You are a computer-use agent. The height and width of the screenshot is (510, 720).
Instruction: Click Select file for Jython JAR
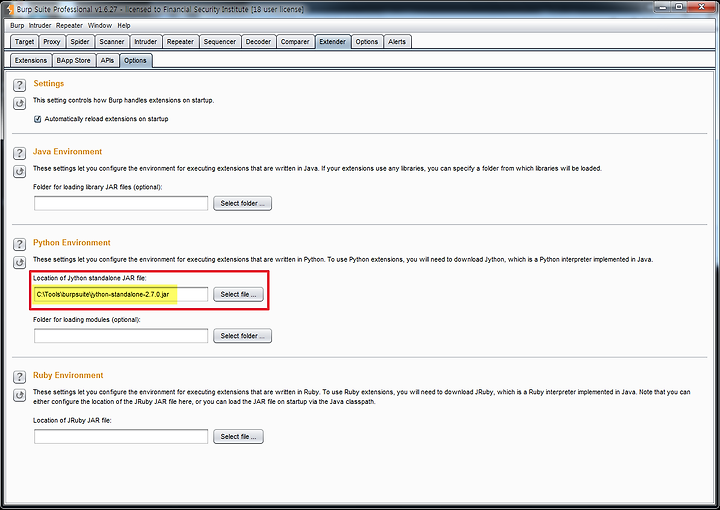pos(238,294)
